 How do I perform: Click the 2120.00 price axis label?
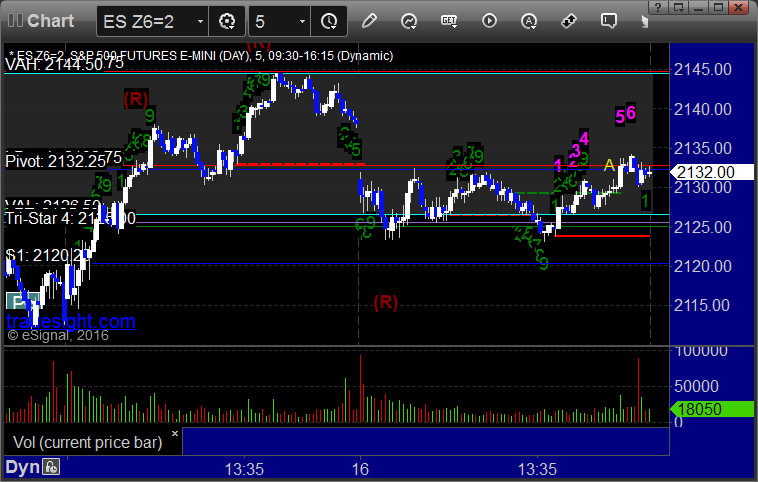tap(702, 266)
